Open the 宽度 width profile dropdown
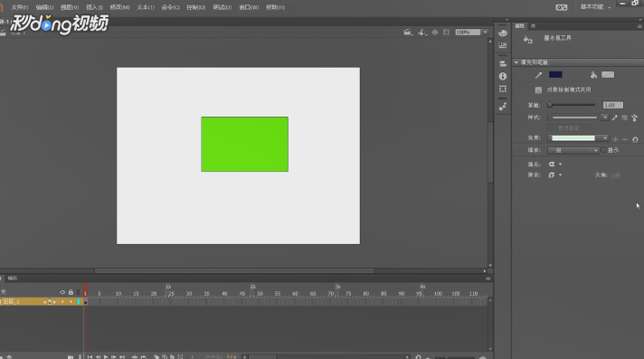Screen dimensions: 644x359 point(578,138)
